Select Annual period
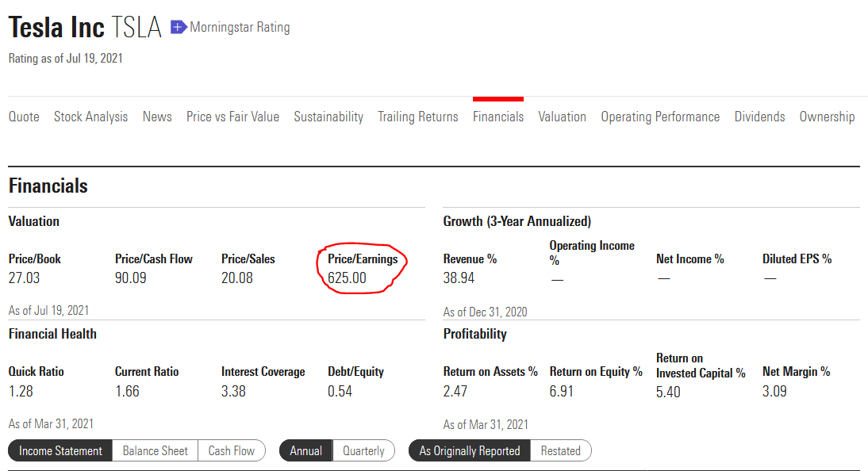868x471 pixels. pyautogui.click(x=305, y=451)
